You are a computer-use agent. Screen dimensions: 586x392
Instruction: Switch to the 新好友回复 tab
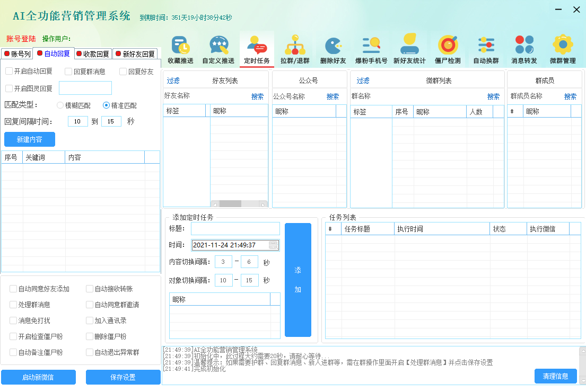point(135,54)
